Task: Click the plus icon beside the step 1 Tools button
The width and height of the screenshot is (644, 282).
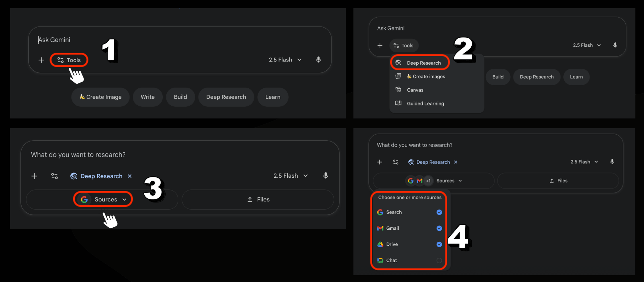Action: (x=41, y=60)
